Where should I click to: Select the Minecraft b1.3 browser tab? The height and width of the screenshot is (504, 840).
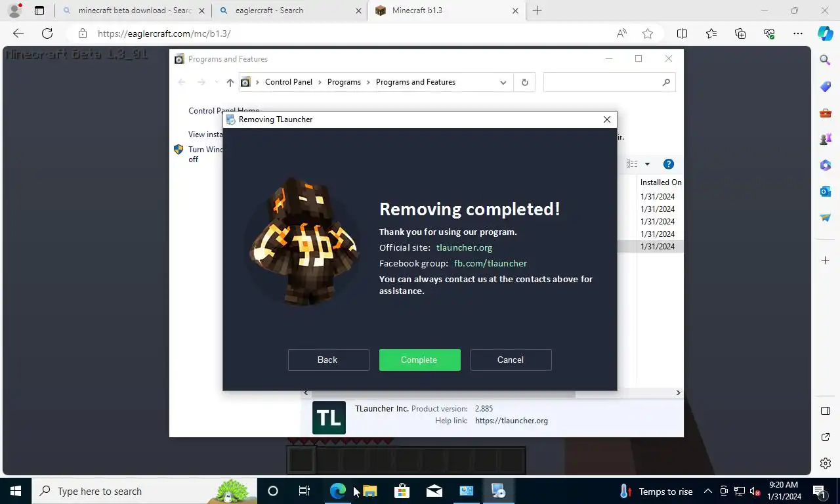[x=446, y=10]
